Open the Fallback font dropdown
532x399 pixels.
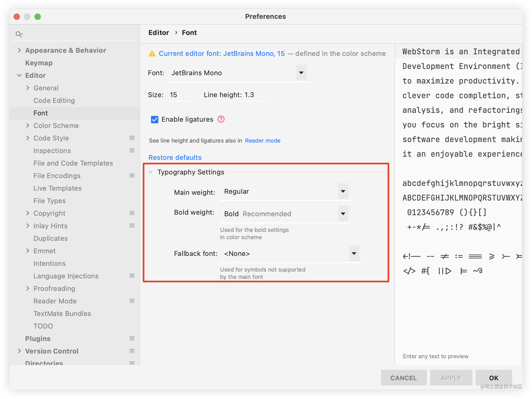coord(354,254)
